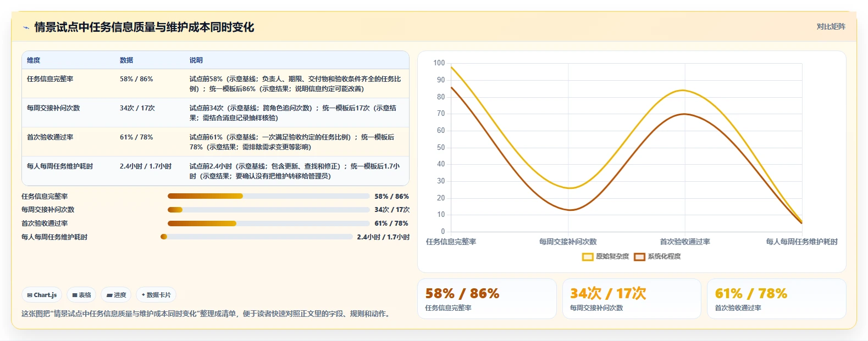Image resolution: width=868 pixels, height=341 pixels.
Task: Click table cell 34次 / 17次
Action: click(137, 108)
